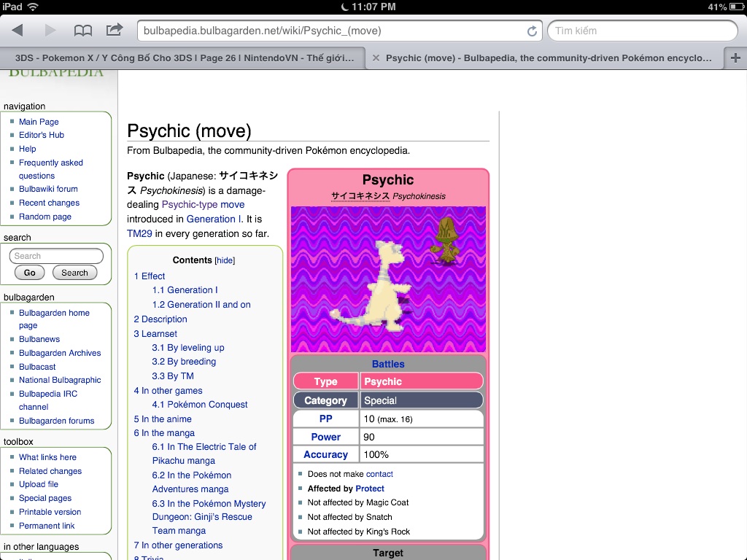The height and width of the screenshot is (560, 747).
Task: Open the bookmarks book icon
Action: pyautogui.click(x=83, y=31)
